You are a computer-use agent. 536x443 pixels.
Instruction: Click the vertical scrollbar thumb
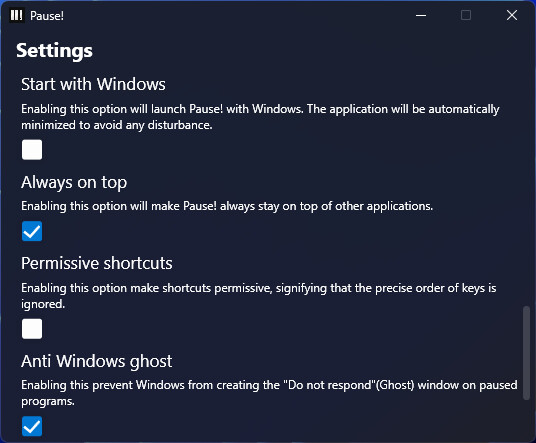(526, 353)
